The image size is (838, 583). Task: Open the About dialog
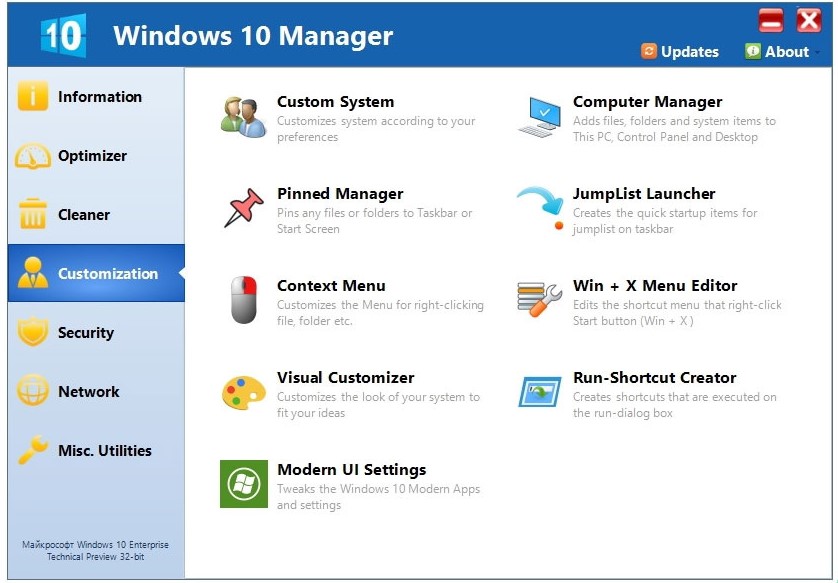(x=789, y=51)
